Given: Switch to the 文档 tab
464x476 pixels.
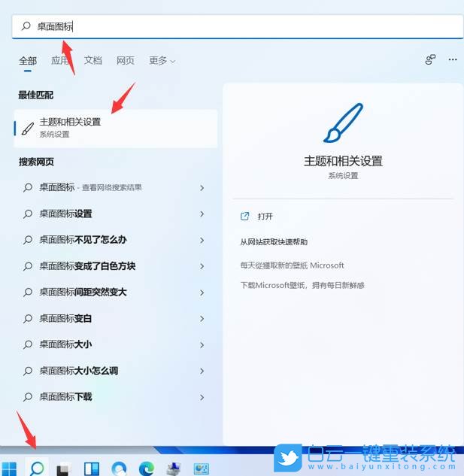Looking at the screenshot, I should tap(93, 61).
